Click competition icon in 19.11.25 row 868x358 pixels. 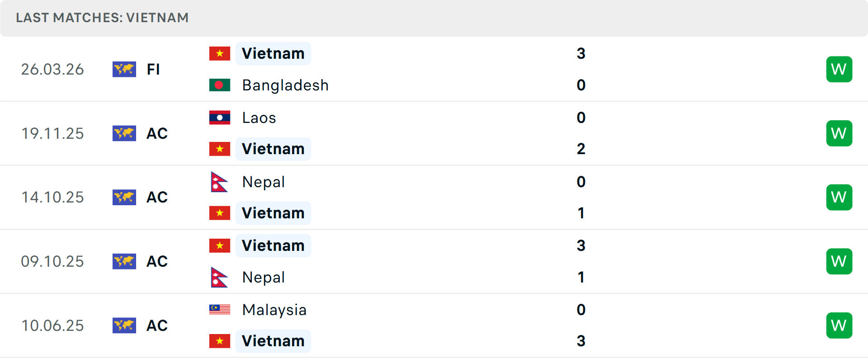pyautogui.click(x=124, y=133)
